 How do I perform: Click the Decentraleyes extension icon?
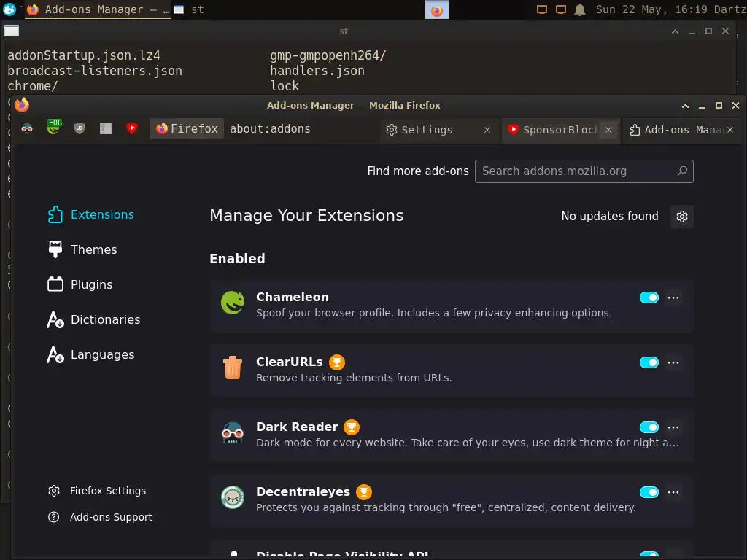(x=233, y=497)
